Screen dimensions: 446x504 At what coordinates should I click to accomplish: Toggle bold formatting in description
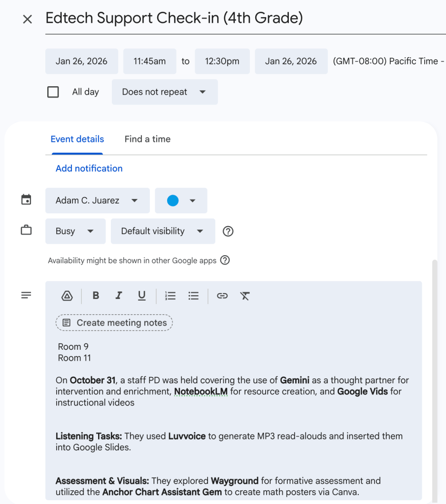(x=96, y=296)
